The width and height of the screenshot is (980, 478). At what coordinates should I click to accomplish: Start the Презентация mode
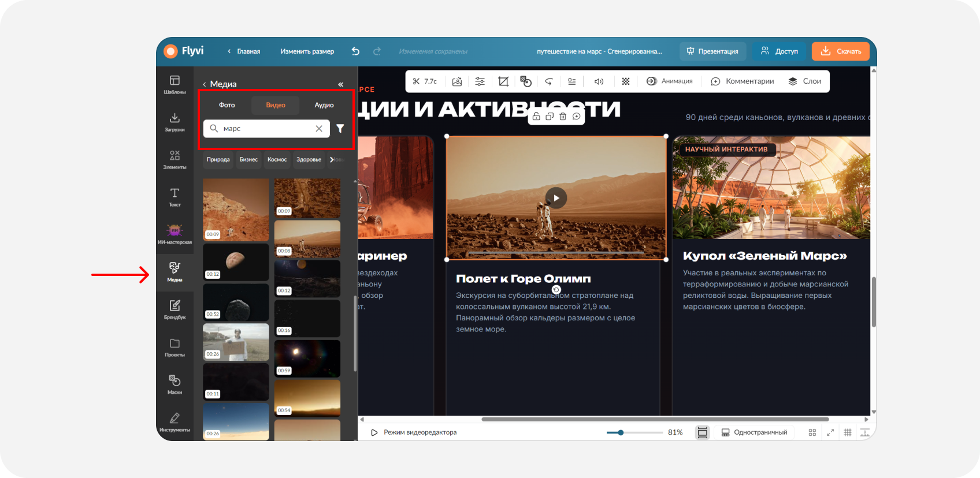[x=712, y=51]
